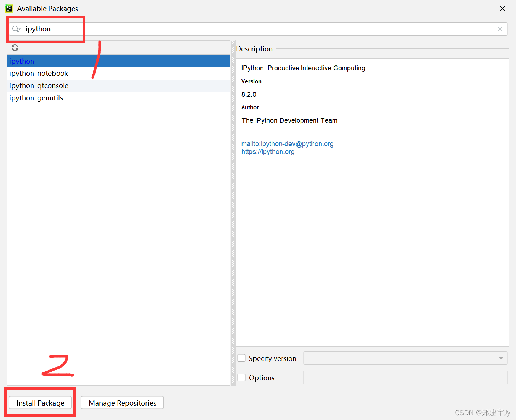
Task: Click the Description heading label
Action: [x=254, y=49]
